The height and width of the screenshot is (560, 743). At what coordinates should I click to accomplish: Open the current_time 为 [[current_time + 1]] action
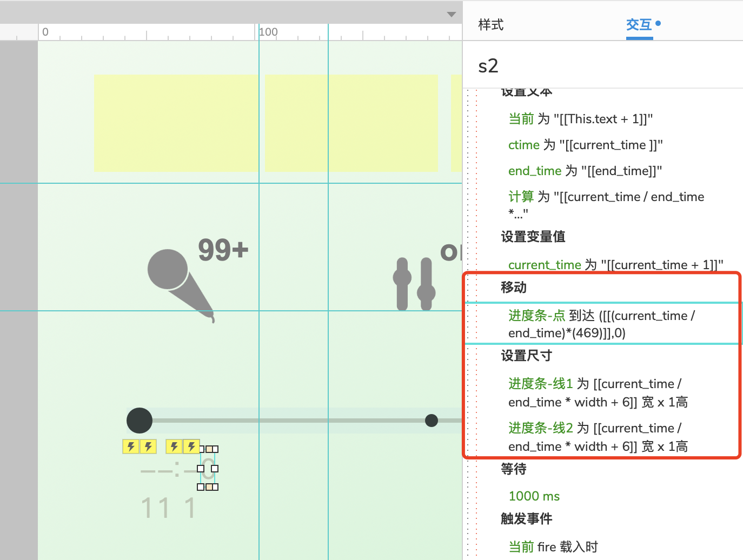pyautogui.click(x=616, y=265)
